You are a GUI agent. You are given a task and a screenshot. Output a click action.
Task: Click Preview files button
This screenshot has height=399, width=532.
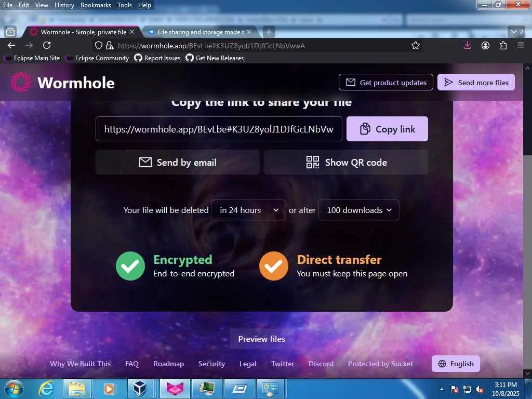(262, 339)
